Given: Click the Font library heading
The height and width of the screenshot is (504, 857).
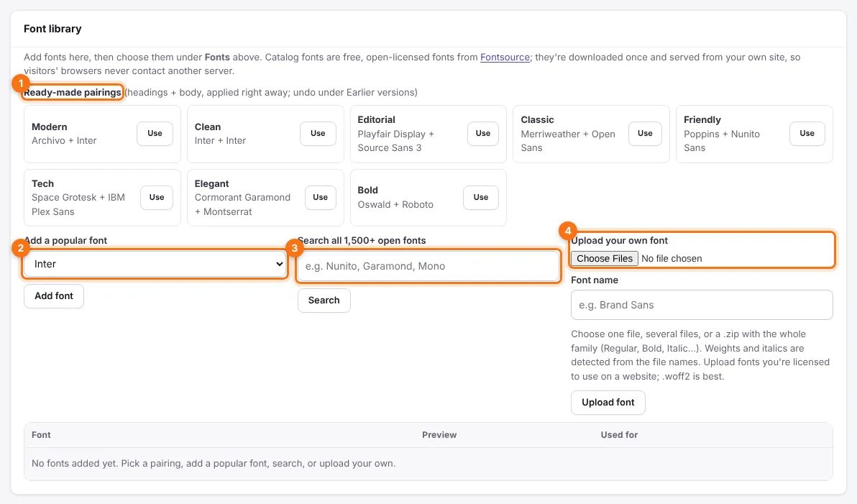Looking at the screenshot, I should tap(52, 29).
